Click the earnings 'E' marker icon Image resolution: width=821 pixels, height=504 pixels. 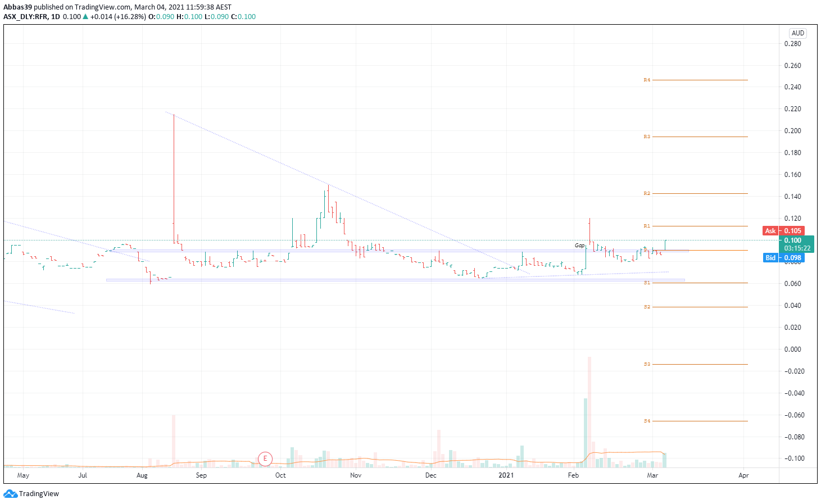[x=265, y=458]
